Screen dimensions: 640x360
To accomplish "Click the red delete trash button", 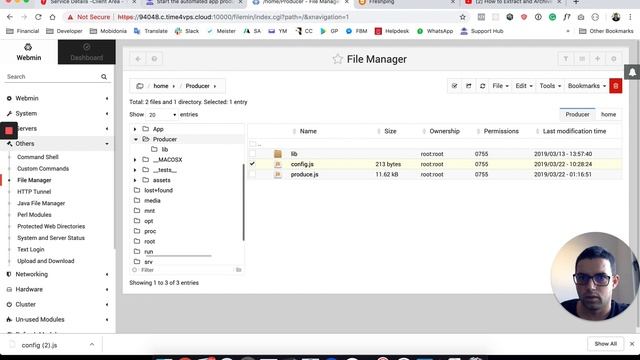I will (616, 86).
